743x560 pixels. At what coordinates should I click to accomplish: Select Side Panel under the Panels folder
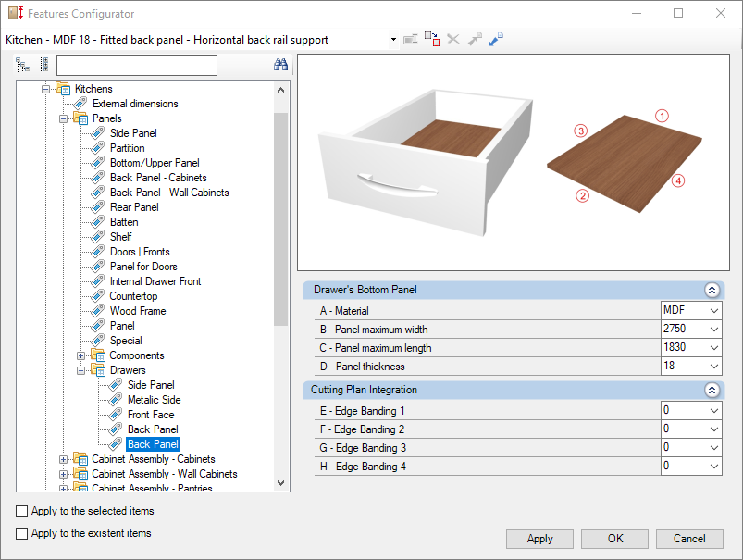[x=133, y=133]
